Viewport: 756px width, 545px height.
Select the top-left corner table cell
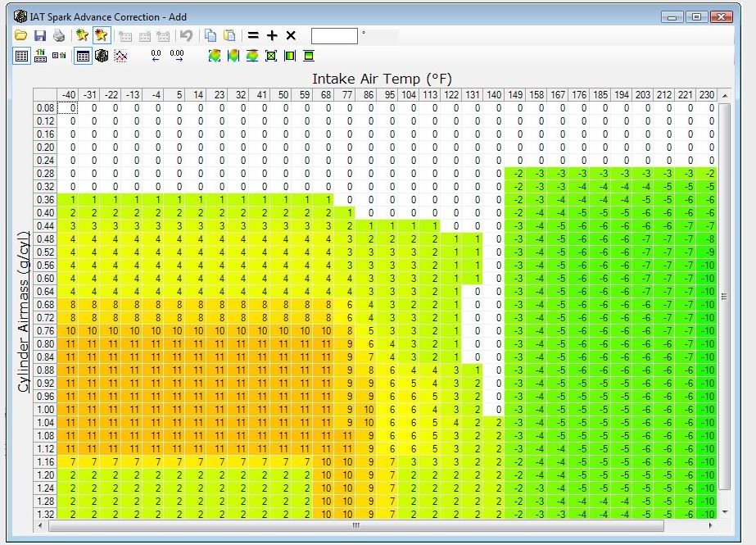pyautogui.click(x=45, y=94)
